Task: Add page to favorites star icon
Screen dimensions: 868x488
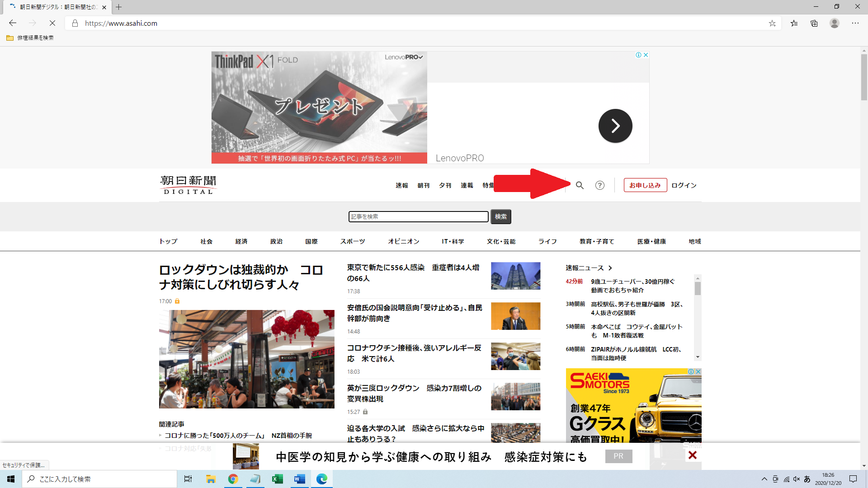Action: (772, 23)
